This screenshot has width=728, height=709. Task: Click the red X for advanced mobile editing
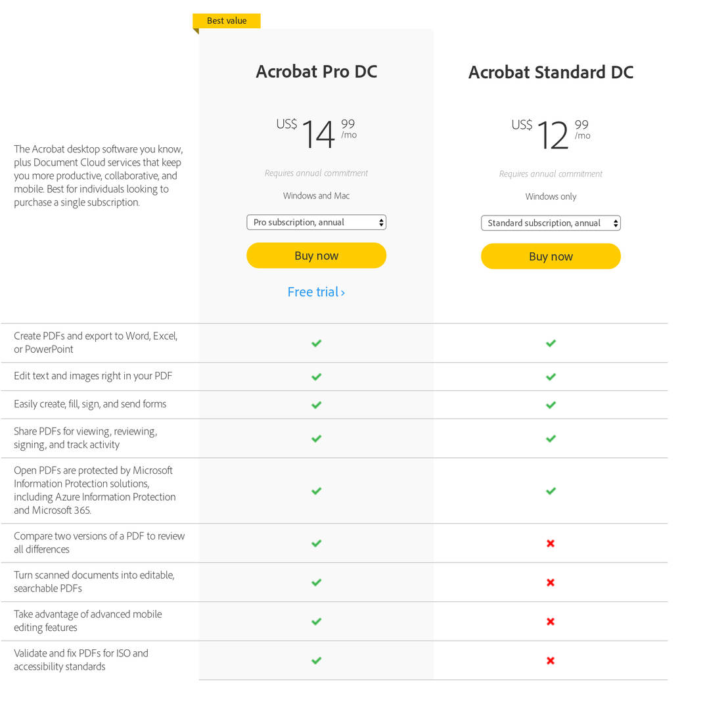pos(551,621)
